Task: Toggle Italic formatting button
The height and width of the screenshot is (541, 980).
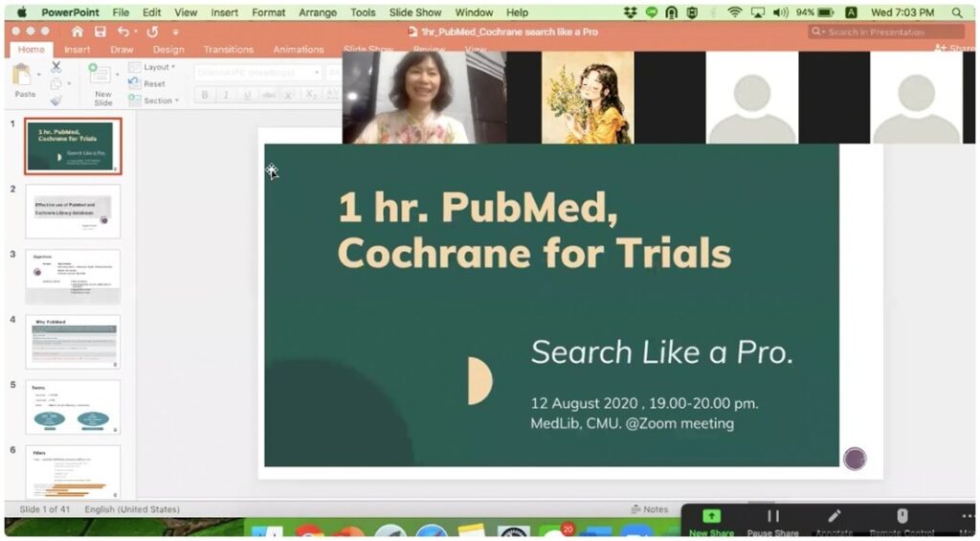Action: (x=226, y=95)
